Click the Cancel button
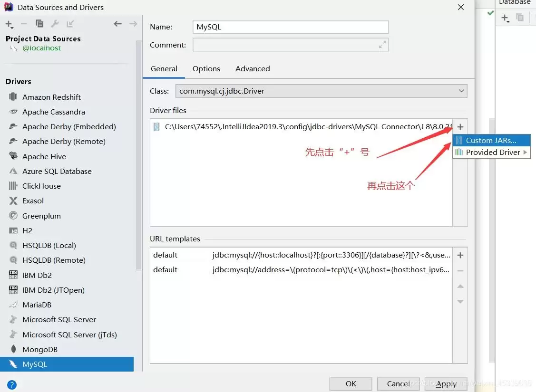This screenshot has height=392, width=536. point(398,384)
